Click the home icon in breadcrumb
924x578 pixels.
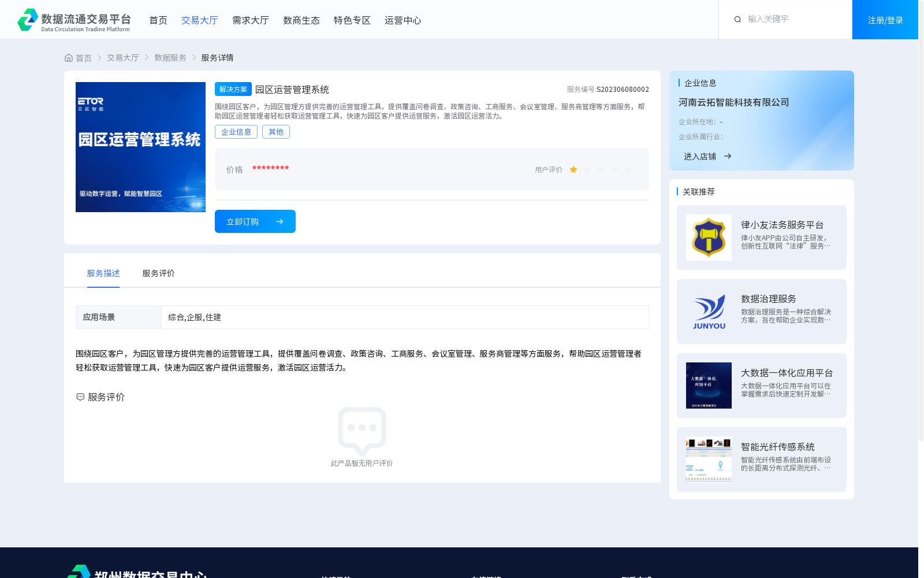tap(69, 58)
